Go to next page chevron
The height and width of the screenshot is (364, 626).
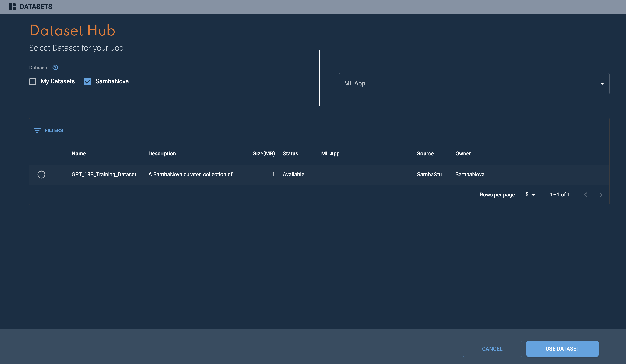(x=601, y=195)
